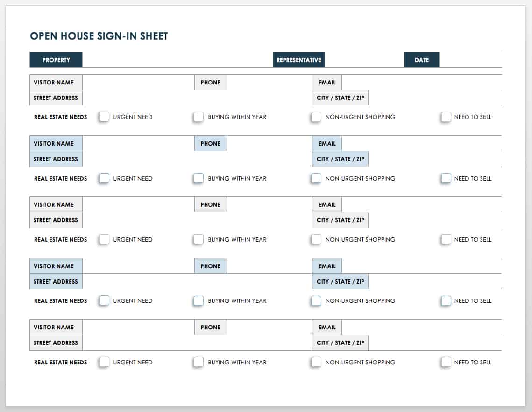
Task: Click the first Visitor Name field
Action: point(138,82)
